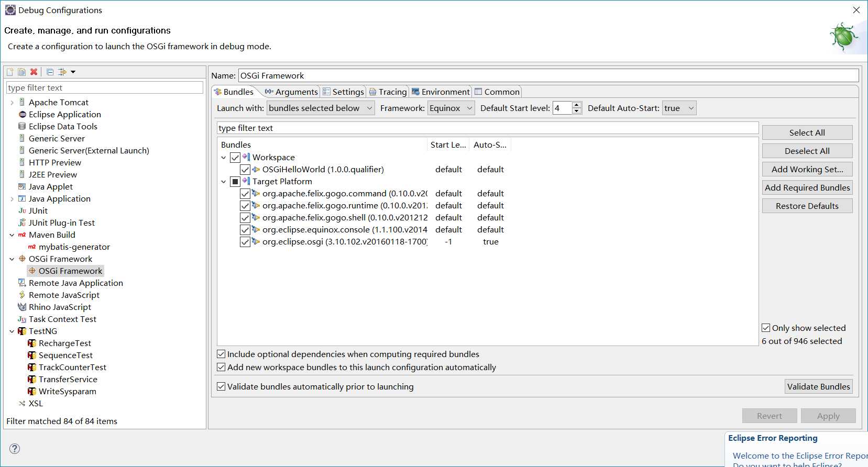Click the Remote JavaScript icon
Viewport: 868px width, 467px height.
[x=22, y=295]
